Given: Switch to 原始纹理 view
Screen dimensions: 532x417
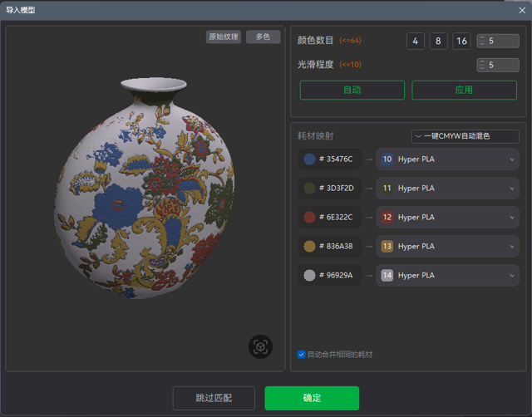Looking at the screenshot, I should (224, 37).
